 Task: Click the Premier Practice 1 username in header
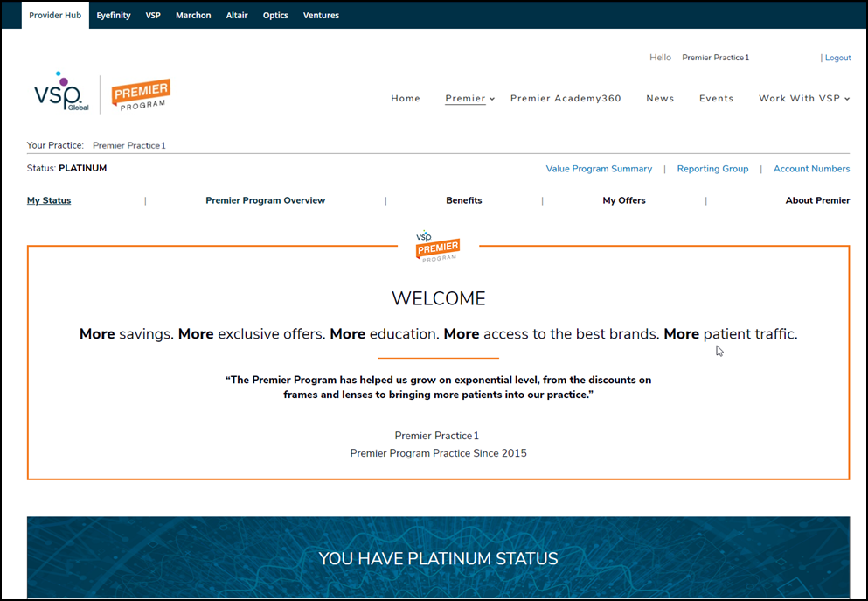pos(715,58)
